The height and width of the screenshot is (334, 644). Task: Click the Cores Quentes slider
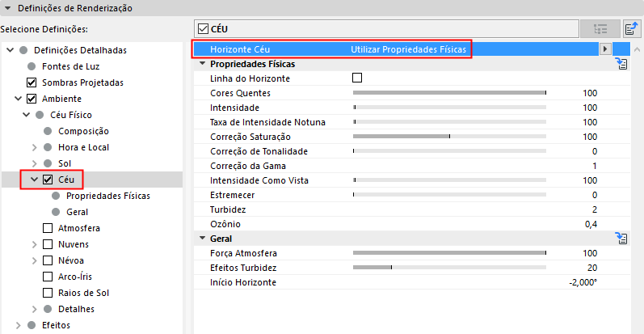(x=450, y=93)
